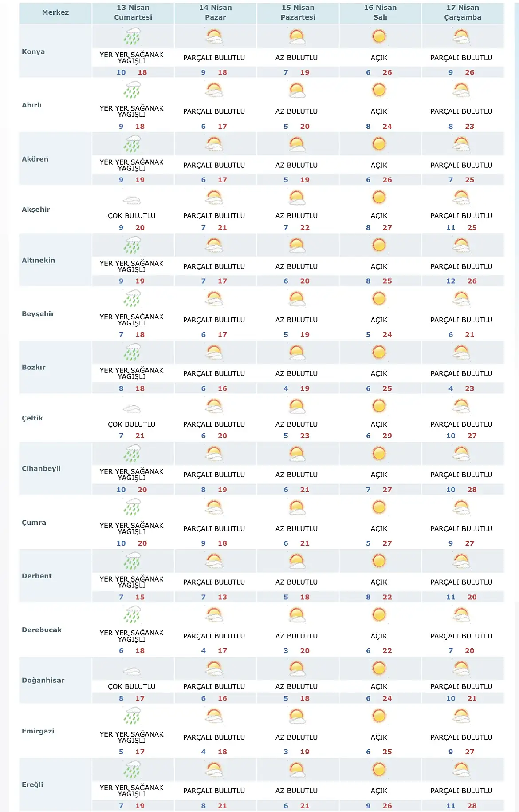Viewport: 519px width, 812px height.
Task: Open the Konya district row label
Action: tap(33, 51)
